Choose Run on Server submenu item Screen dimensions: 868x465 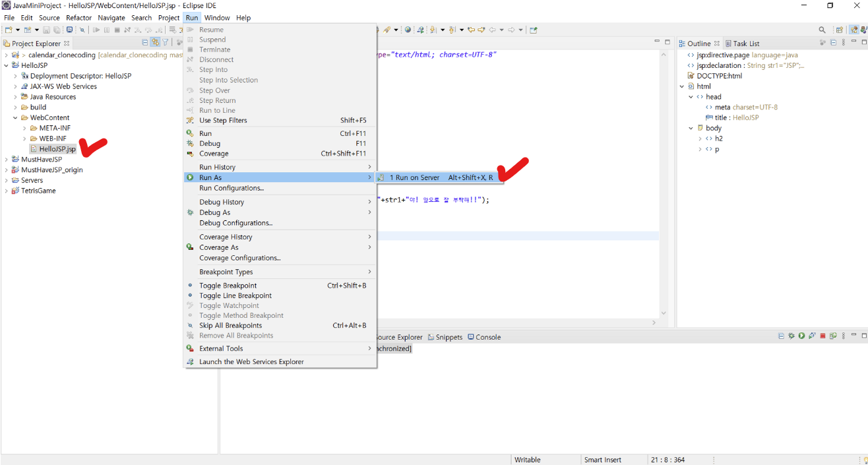click(x=440, y=177)
